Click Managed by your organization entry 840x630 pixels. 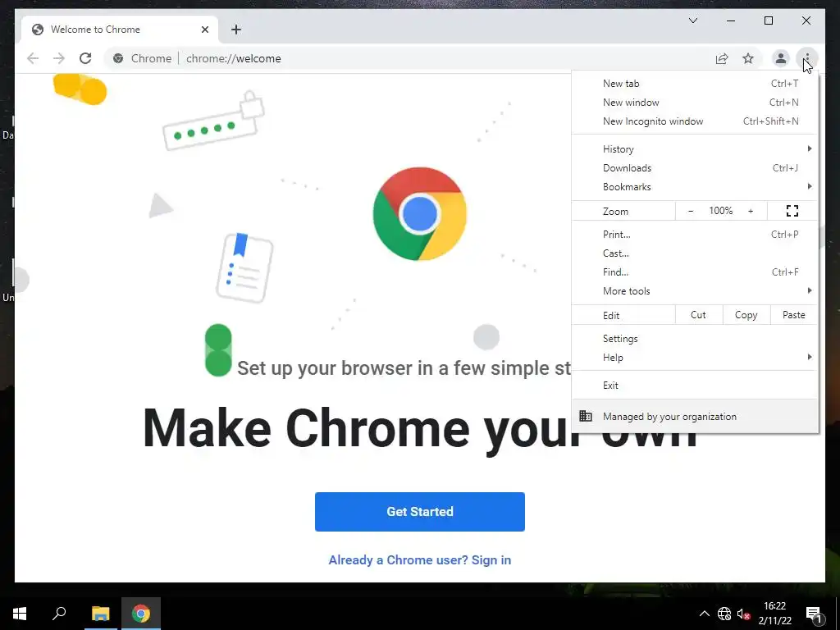click(695, 416)
